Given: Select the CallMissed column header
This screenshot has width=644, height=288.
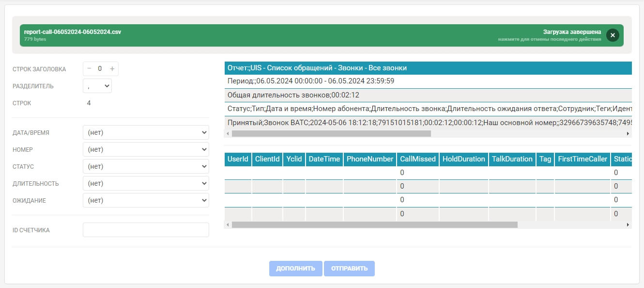Looking at the screenshot, I should pyautogui.click(x=417, y=159).
